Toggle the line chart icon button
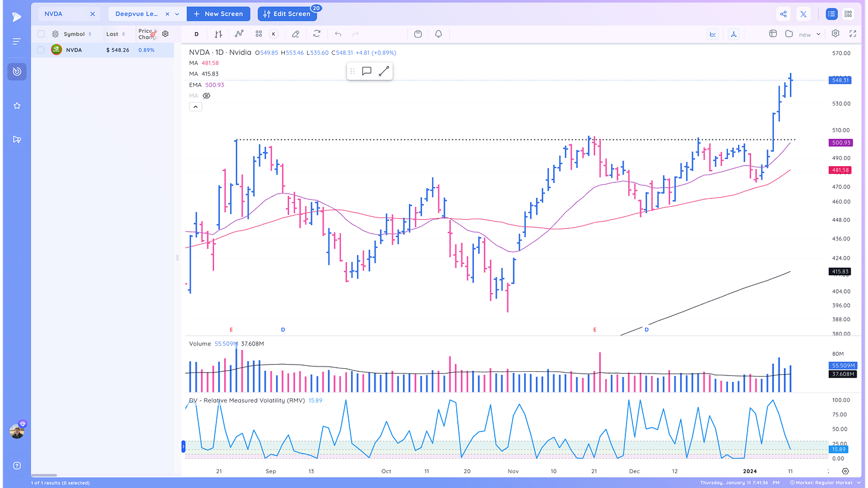868x488 pixels. click(x=713, y=34)
